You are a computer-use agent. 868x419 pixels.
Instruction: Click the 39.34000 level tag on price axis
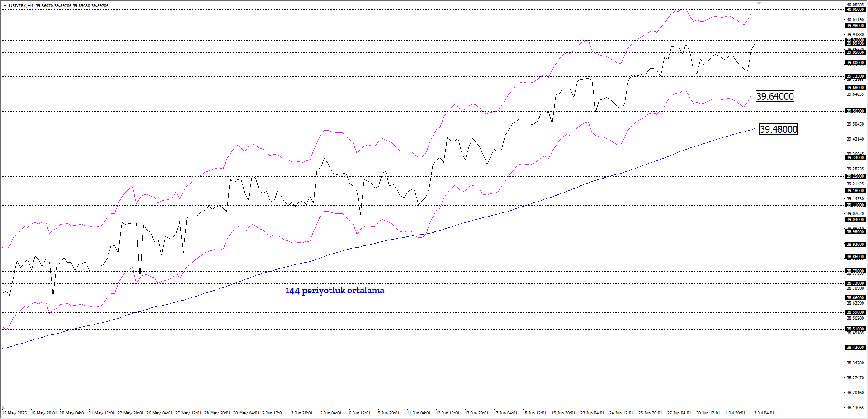pos(855,158)
